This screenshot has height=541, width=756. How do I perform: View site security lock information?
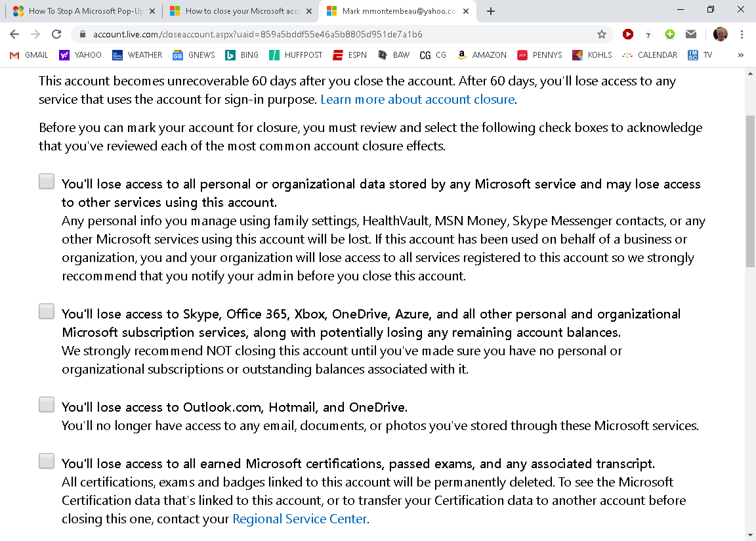click(83, 34)
